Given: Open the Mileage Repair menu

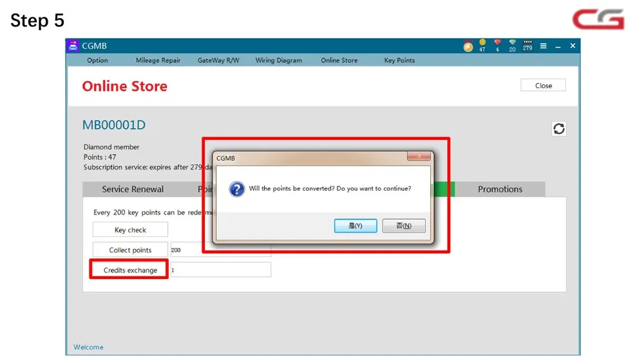Looking at the screenshot, I should (158, 61).
